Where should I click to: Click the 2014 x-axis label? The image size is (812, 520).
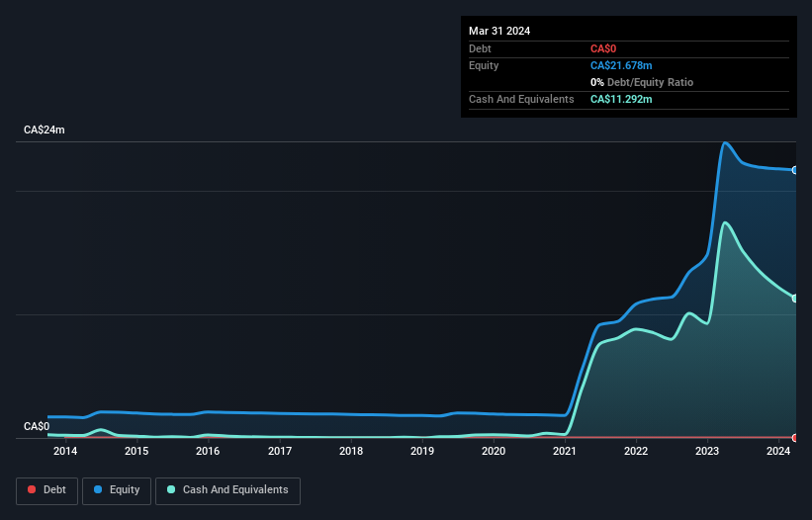pyautogui.click(x=65, y=451)
